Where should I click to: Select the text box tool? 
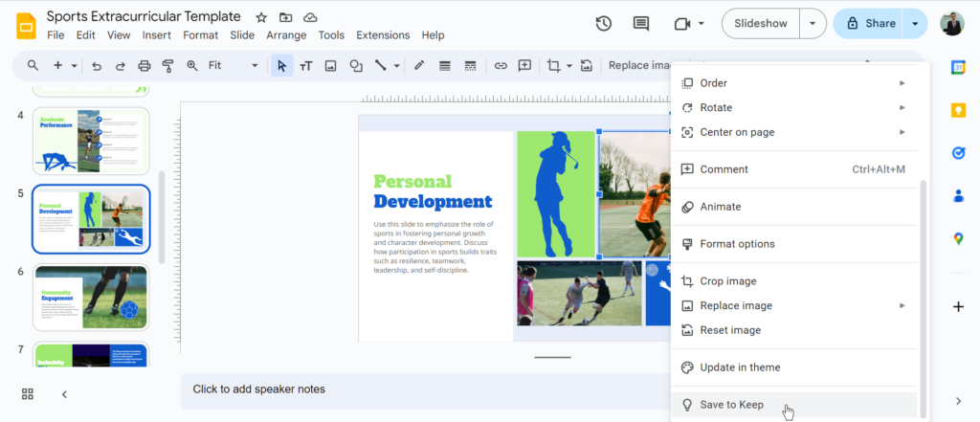point(306,66)
